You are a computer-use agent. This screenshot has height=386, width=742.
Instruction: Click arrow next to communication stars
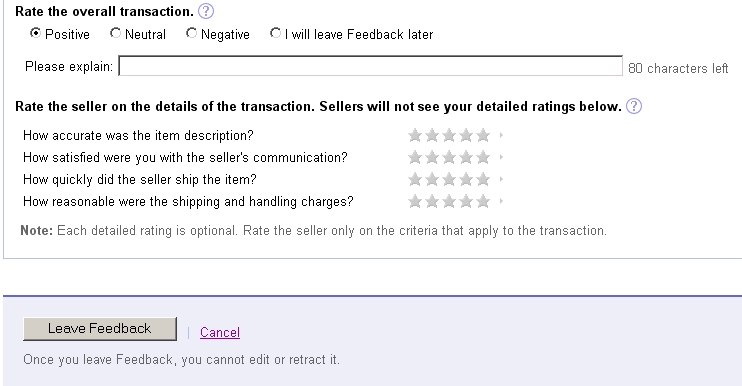[501, 157]
